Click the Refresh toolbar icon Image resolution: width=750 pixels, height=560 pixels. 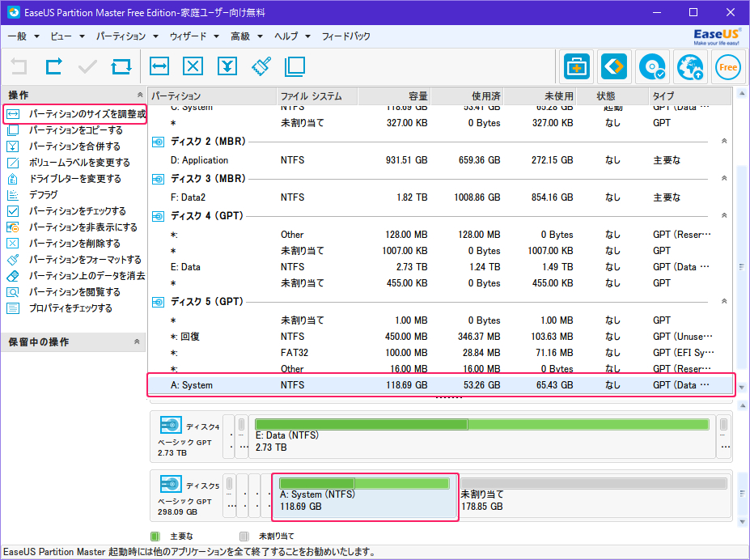(121, 66)
